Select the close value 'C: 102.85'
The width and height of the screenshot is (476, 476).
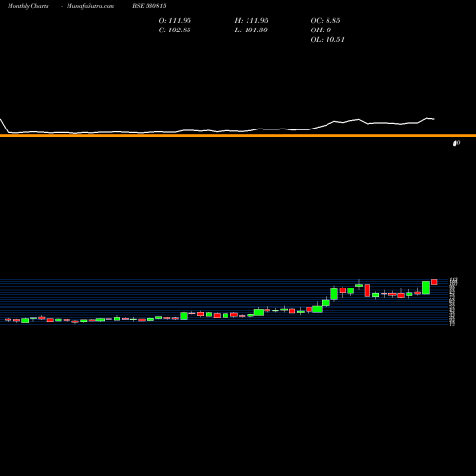tap(175, 30)
